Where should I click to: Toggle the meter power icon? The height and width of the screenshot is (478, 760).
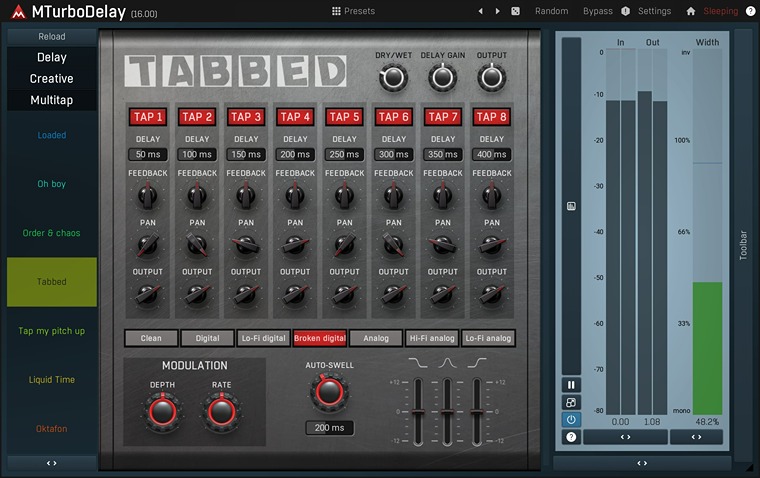tap(571, 420)
